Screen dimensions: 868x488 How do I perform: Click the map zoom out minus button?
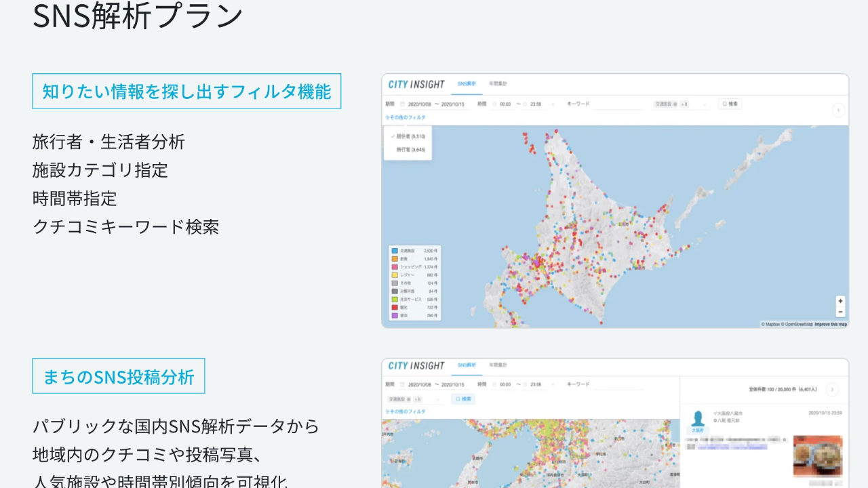(840, 312)
